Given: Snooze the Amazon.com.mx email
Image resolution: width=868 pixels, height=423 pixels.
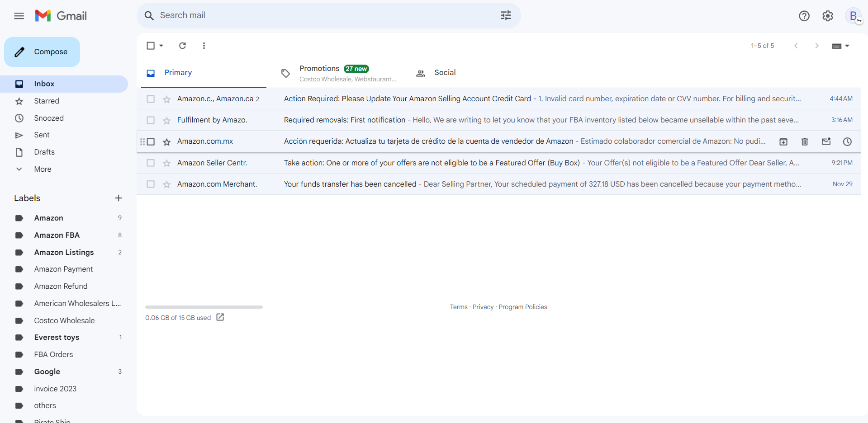Looking at the screenshot, I should (x=847, y=141).
